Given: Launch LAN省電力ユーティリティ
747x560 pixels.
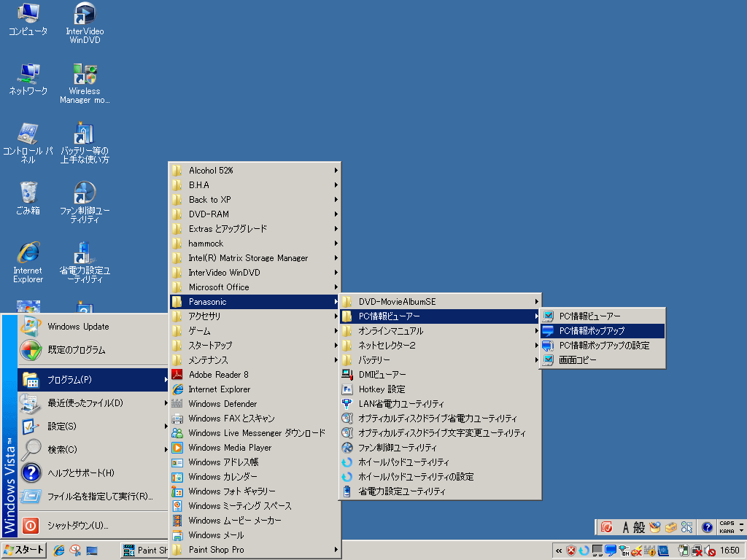Looking at the screenshot, I should coord(440,404).
